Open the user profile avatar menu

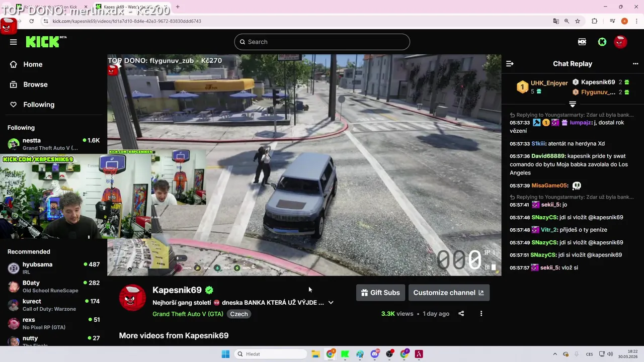[620, 42]
